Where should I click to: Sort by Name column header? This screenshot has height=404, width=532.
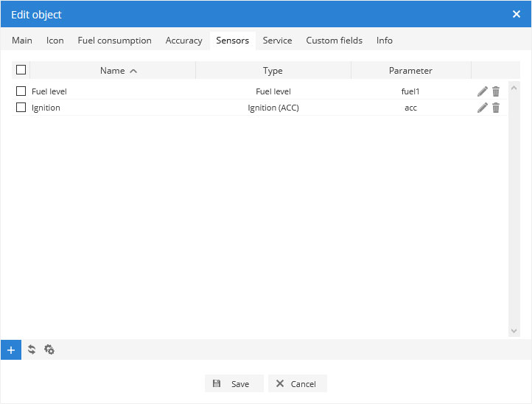tap(113, 70)
